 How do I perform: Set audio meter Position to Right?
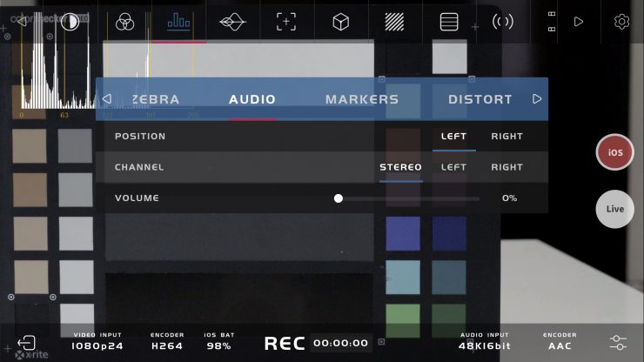(506, 136)
